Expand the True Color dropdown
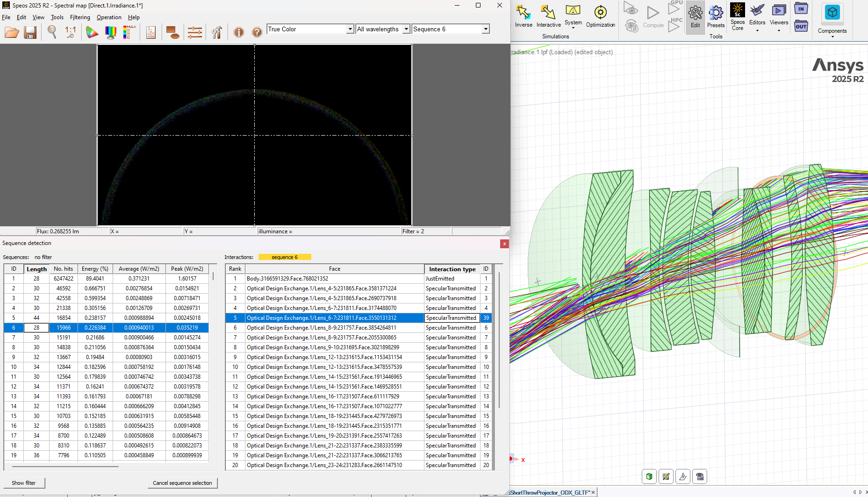The height and width of the screenshot is (497, 868). [x=350, y=29]
